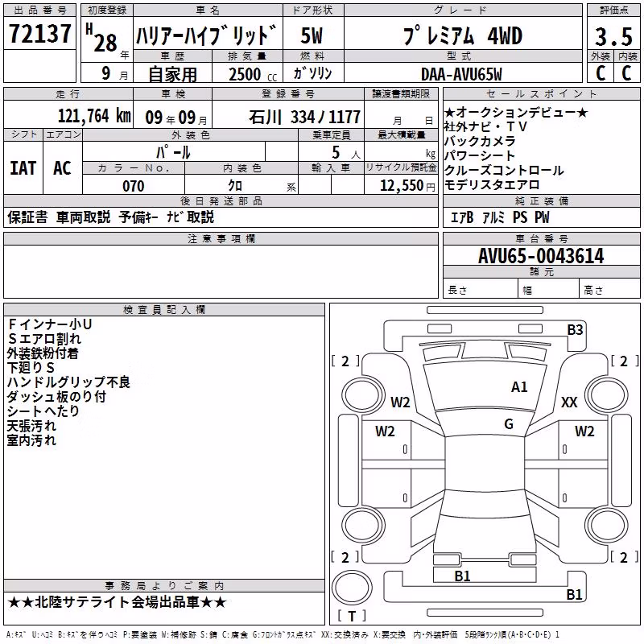
Task: Click chassis number AVU65-0043614
Action: [x=541, y=256]
